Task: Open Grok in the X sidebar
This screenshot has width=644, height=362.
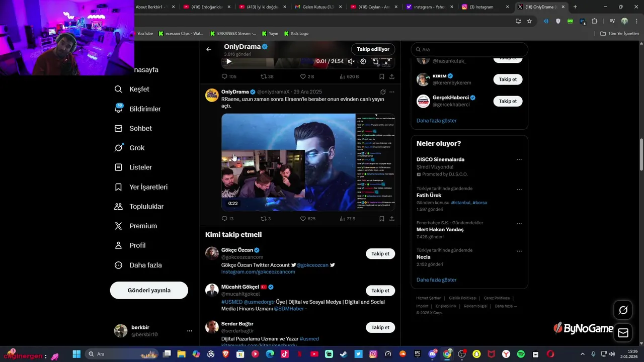Action: click(130, 148)
